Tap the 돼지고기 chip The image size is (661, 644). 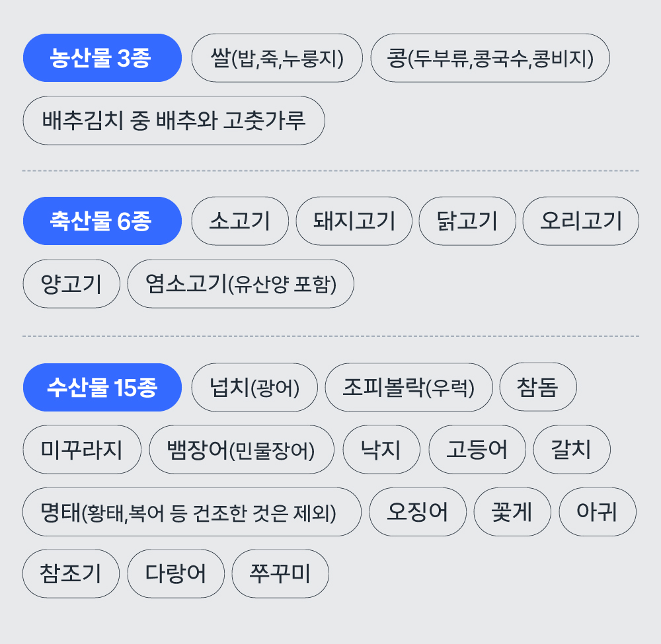(x=354, y=221)
